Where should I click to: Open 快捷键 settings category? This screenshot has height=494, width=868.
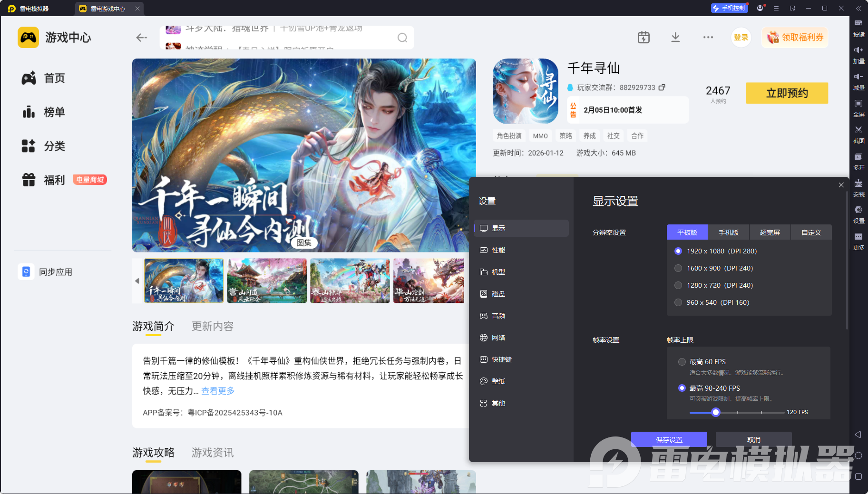521,359
